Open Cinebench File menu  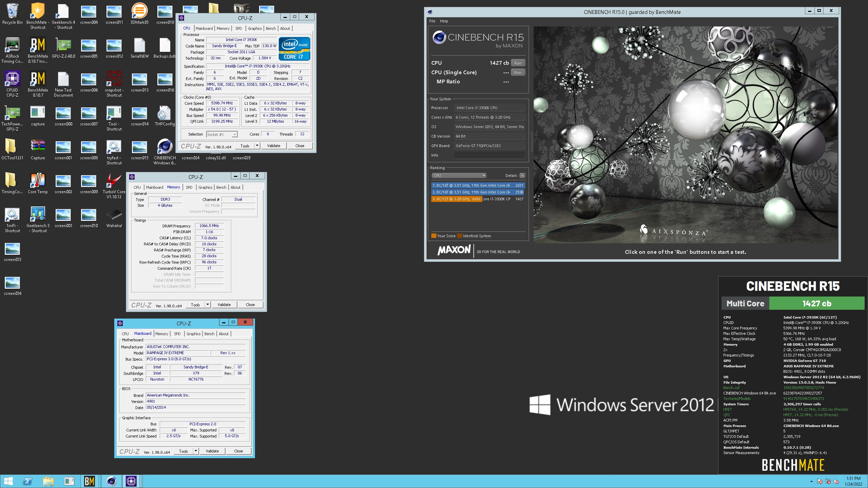(432, 21)
